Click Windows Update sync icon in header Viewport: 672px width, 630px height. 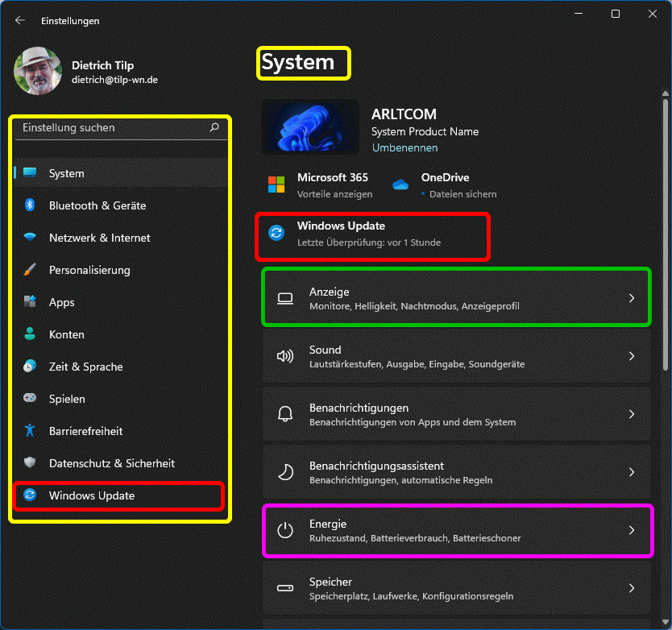point(276,233)
